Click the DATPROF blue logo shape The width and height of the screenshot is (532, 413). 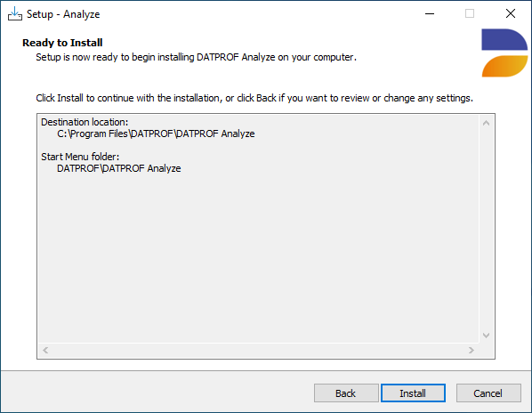(x=504, y=40)
